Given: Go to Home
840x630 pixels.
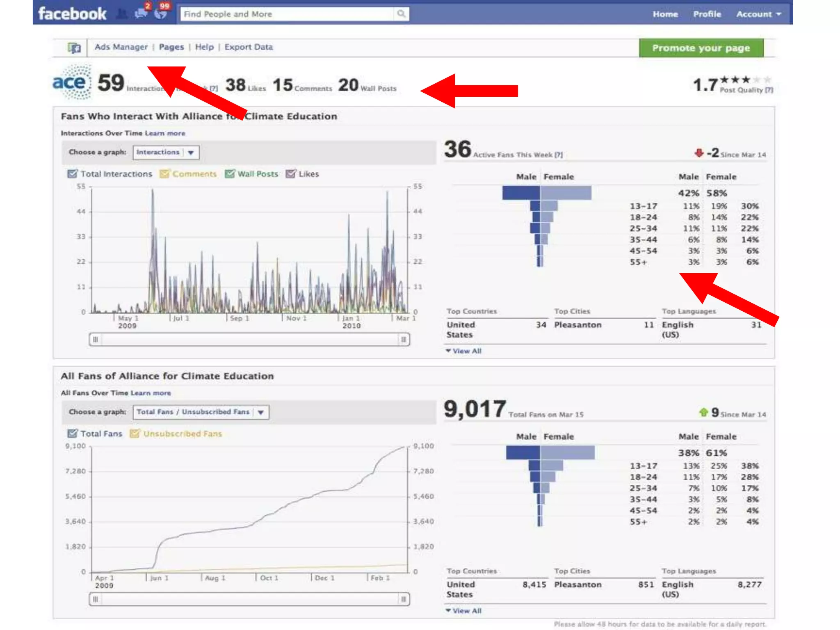Looking at the screenshot, I should pos(665,14).
